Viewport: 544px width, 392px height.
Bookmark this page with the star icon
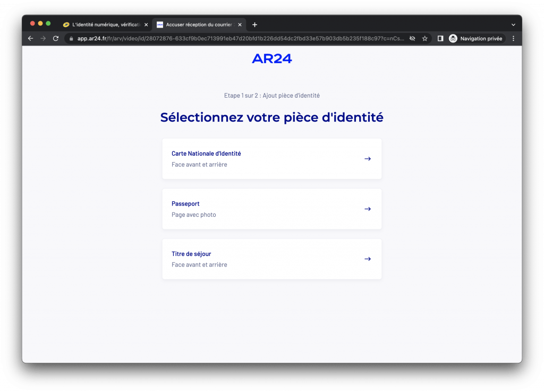(424, 38)
